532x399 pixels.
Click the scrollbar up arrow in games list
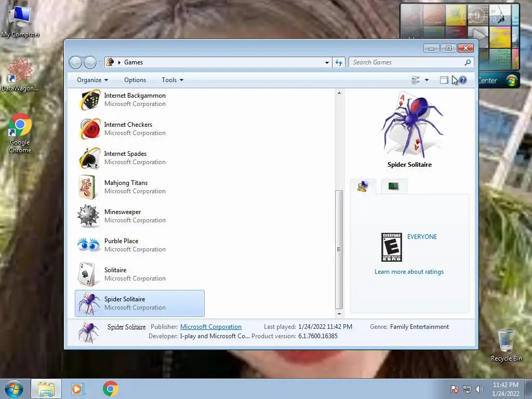point(339,93)
